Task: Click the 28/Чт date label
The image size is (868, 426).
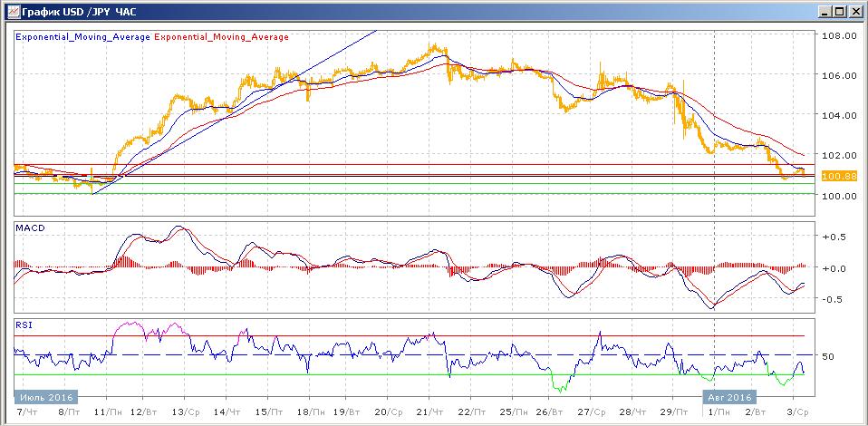Action: coord(634,412)
